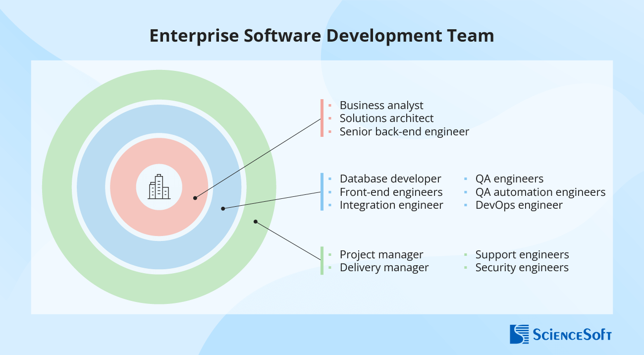Expand the blue vertical bar group
Screen dimensions: 644x355
pyautogui.click(x=322, y=191)
